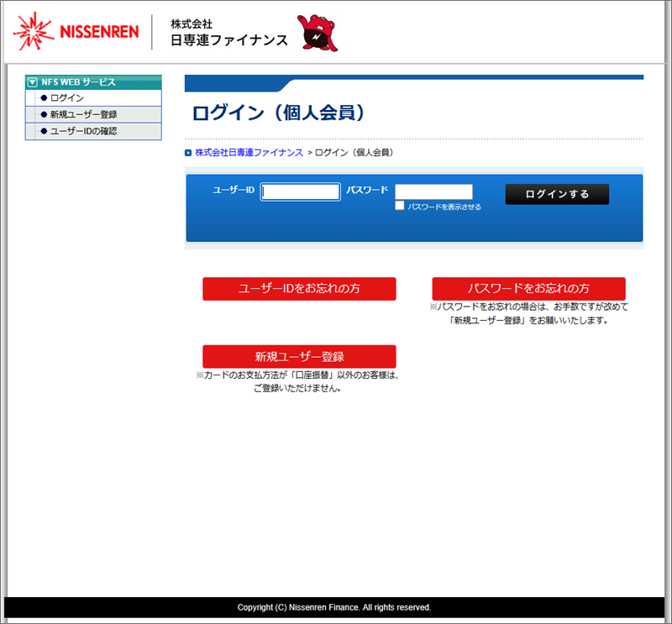Click the Nissenren Finance copyright footer text
This screenshot has width=672, height=624.
pos(334,607)
